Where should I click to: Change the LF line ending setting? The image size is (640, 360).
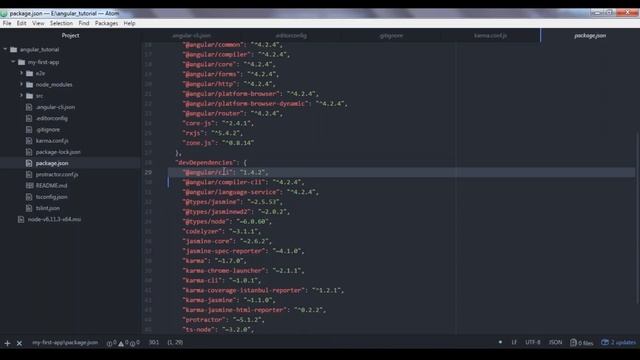(x=514, y=342)
